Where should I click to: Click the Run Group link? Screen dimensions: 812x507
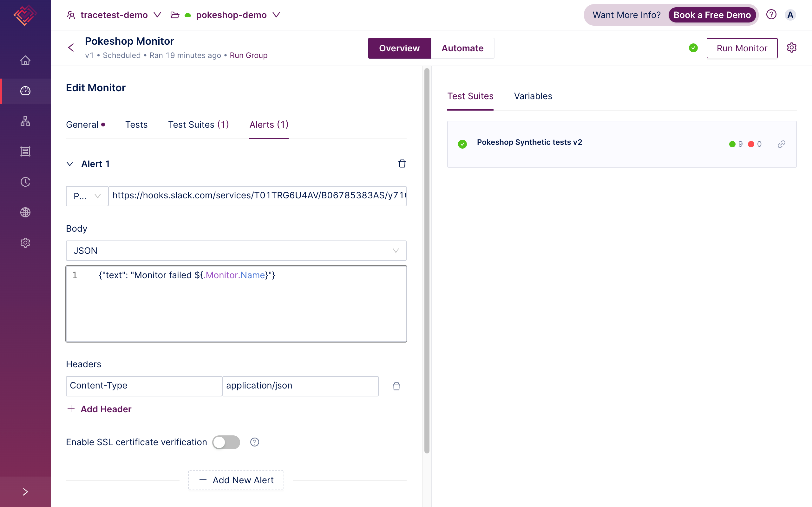[248, 55]
